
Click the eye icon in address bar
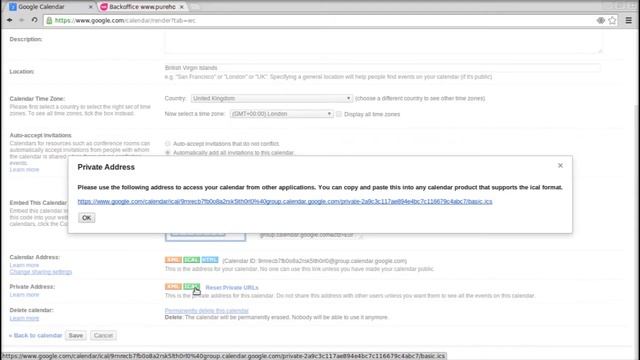(600, 20)
